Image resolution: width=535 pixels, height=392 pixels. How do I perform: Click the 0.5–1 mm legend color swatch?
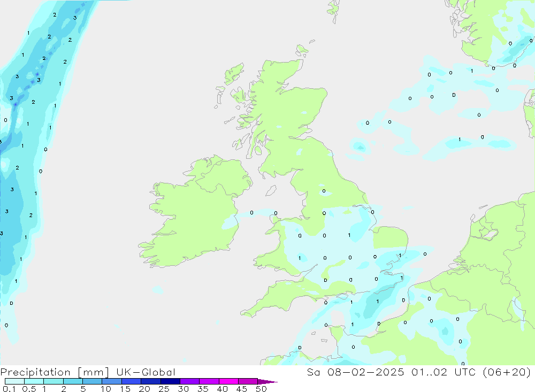coord(34,381)
